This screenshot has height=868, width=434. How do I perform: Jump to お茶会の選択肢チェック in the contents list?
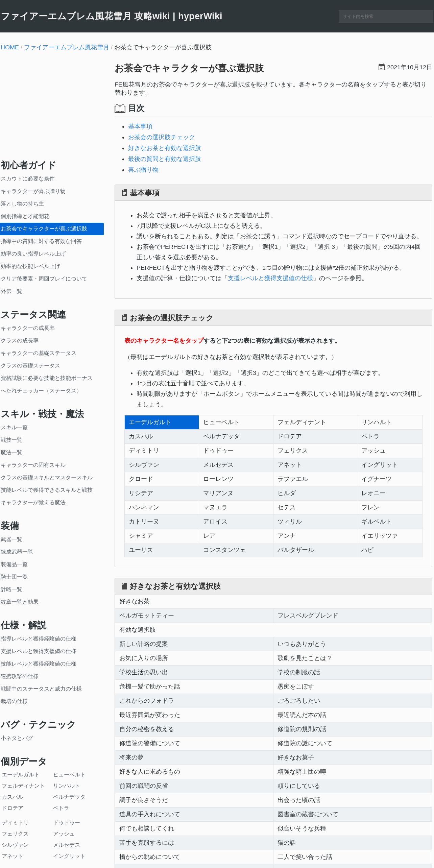[x=161, y=137]
